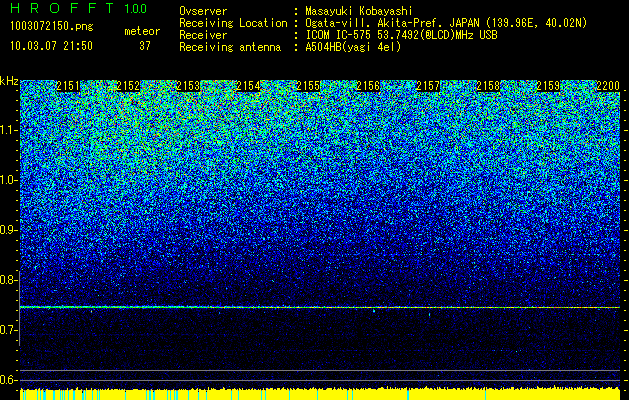Click the HROFFT 1.0.0 title text
The height and width of the screenshot is (400, 629).
[79, 8]
